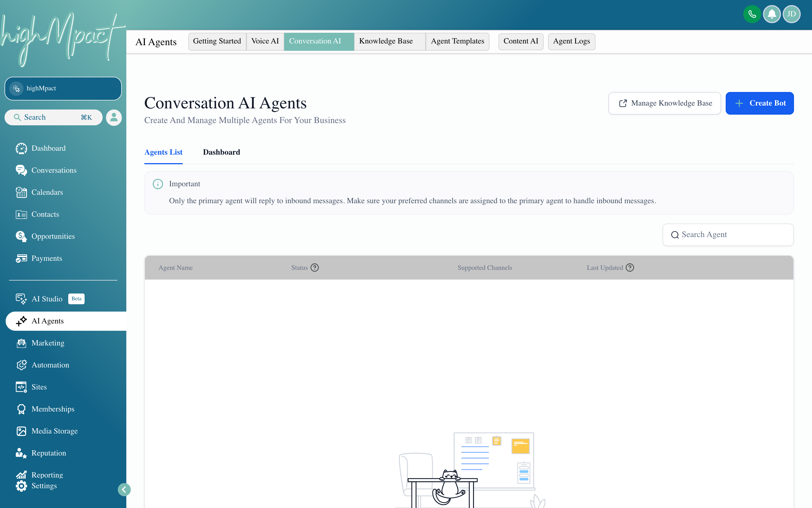Open the Agent Logs tab
The height and width of the screenshot is (508, 812).
click(x=572, y=41)
